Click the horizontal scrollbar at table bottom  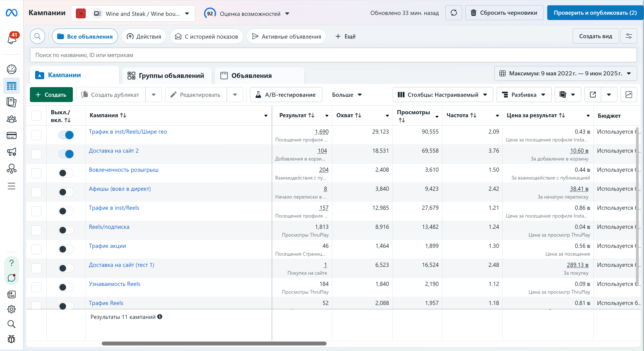click(x=214, y=343)
